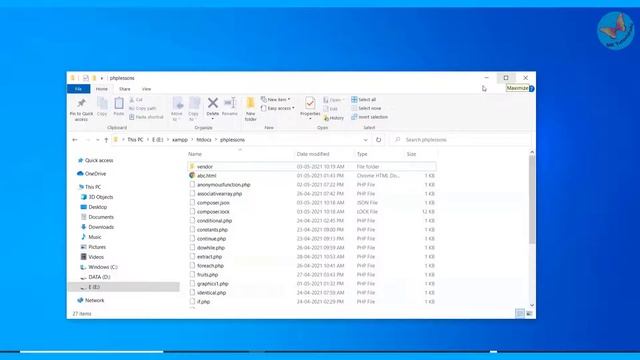640x360 pixels.
Task: Open the recent locations dropdown arrow
Action: (x=98, y=140)
